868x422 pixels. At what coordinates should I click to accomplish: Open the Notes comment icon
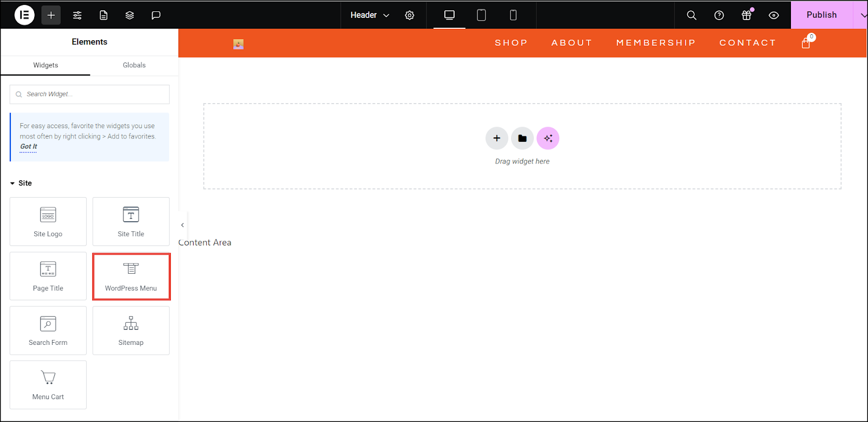pos(156,15)
